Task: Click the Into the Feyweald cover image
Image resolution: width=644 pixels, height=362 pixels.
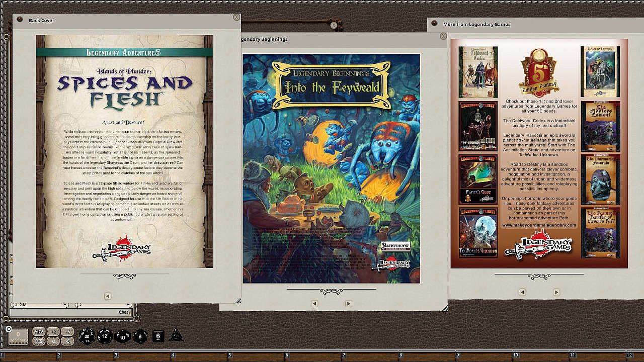Action: point(332,168)
